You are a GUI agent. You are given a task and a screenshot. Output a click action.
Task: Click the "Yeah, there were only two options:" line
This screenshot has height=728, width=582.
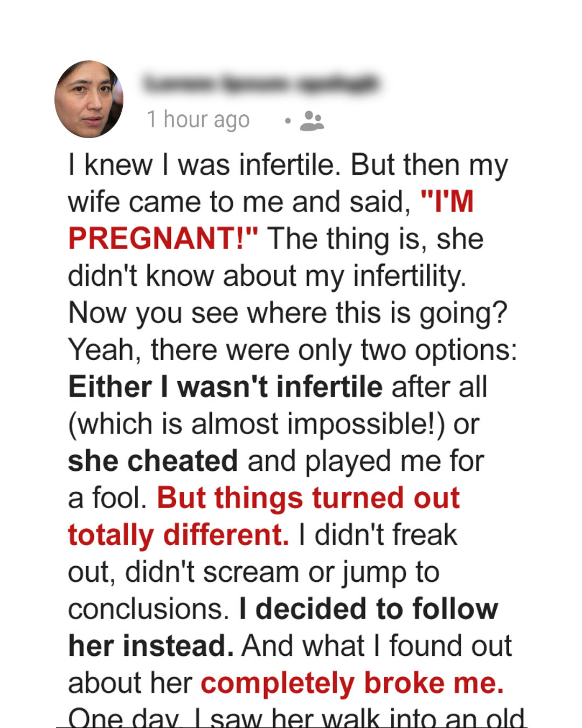point(293,350)
